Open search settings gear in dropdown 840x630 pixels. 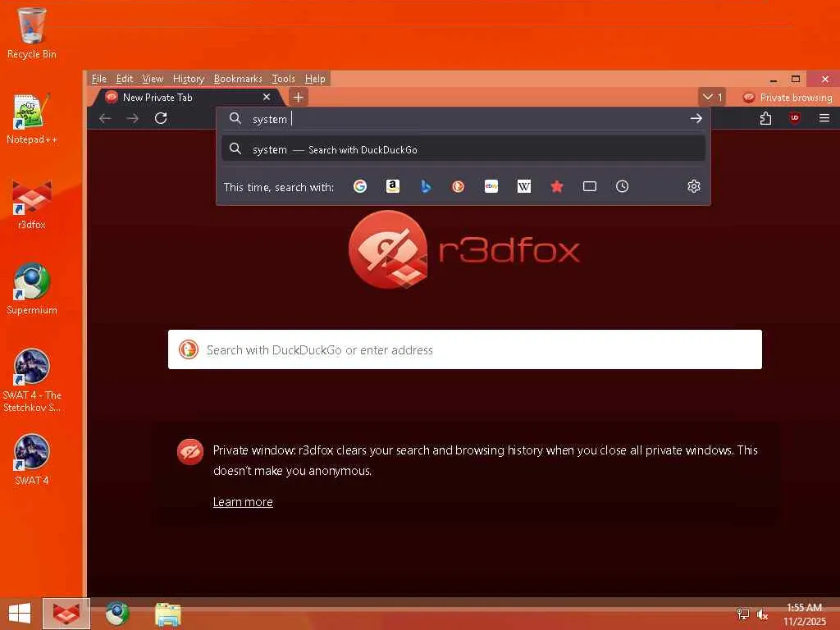[694, 186]
